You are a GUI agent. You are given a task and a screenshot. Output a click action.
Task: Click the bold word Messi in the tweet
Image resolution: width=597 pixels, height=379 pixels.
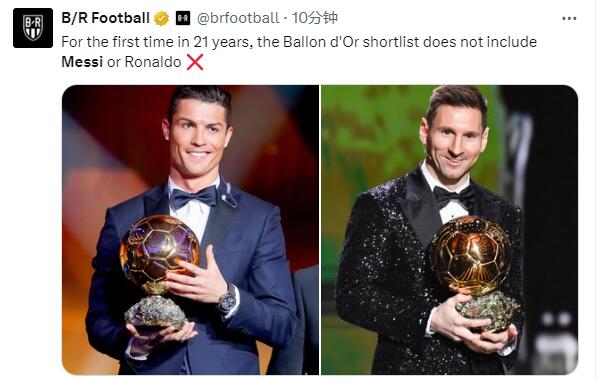point(82,62)
